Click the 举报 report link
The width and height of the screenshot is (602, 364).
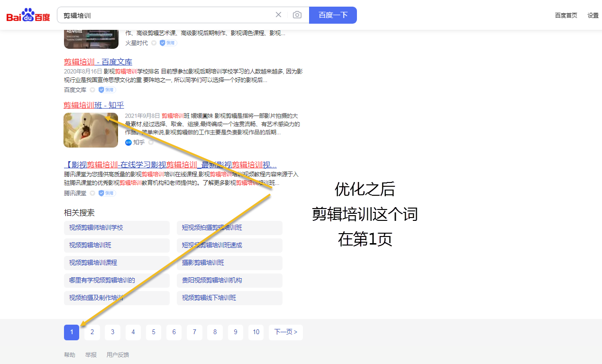click(91, 354)
